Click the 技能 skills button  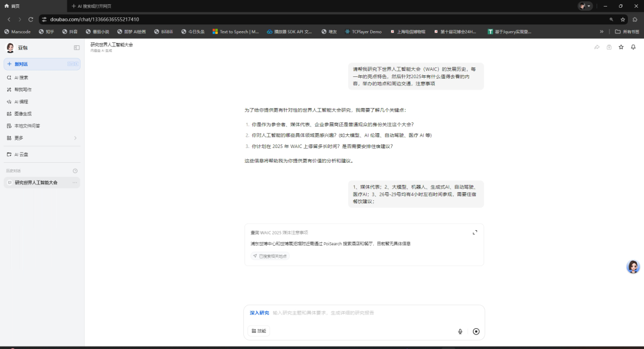(258, 331)
